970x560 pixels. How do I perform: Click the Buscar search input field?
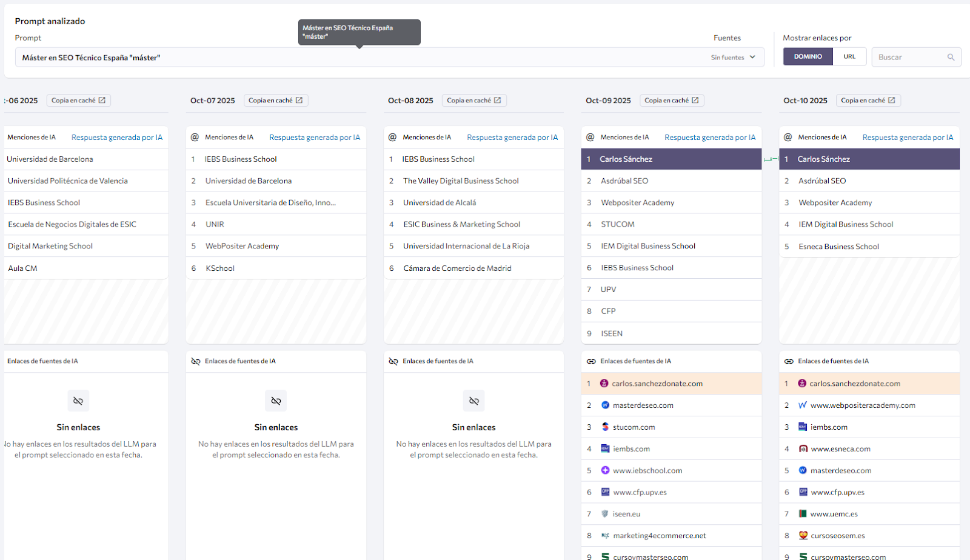[909, 57]
